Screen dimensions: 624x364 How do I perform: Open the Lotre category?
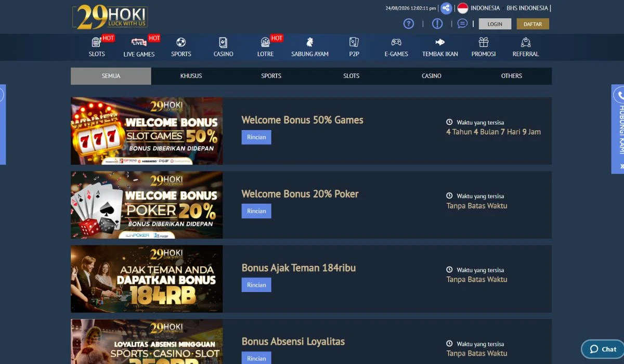[265, 47]
